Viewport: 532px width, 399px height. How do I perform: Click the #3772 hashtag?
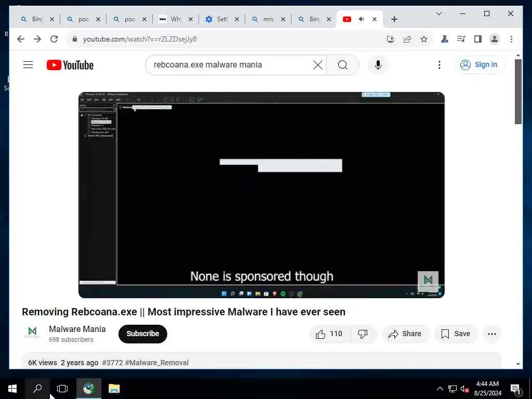coord(112,363)
